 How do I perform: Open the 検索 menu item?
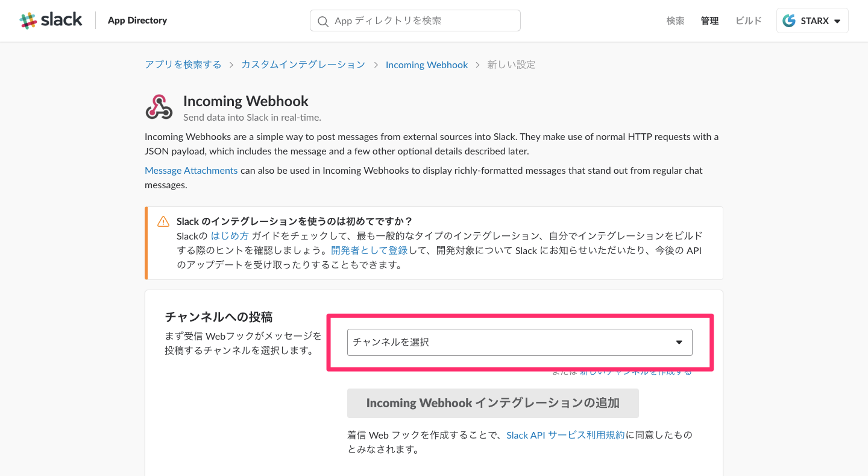675,21
